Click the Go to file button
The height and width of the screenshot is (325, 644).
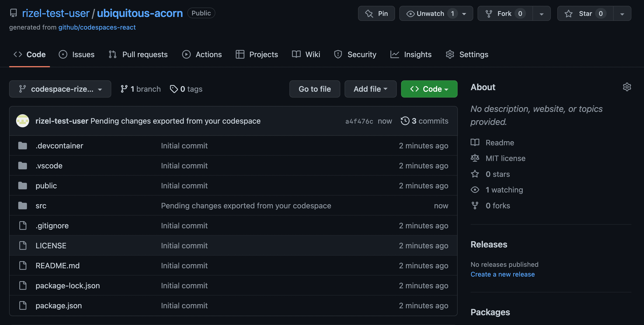click(x=314, y=89)
